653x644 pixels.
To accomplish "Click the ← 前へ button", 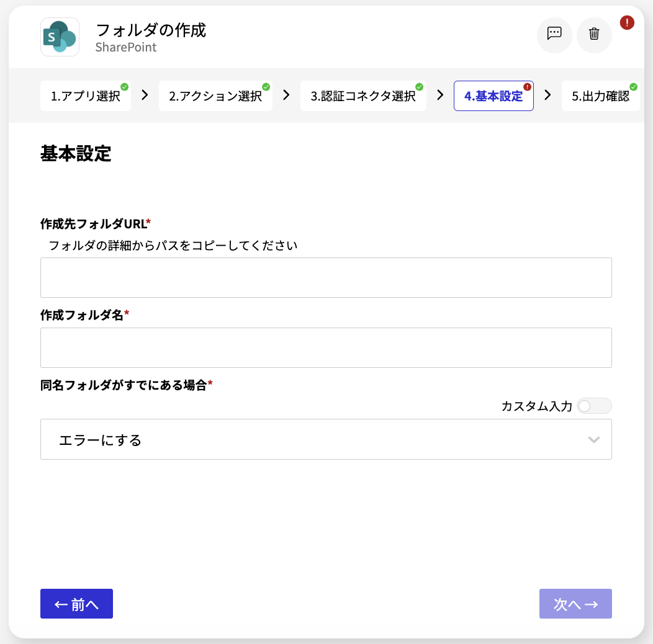I will (76, 604).
